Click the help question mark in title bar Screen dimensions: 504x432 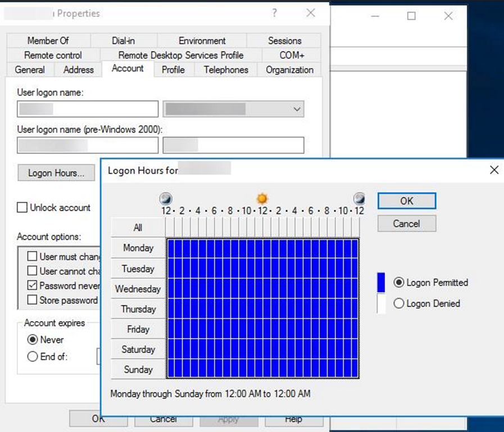tap(274, 13)
